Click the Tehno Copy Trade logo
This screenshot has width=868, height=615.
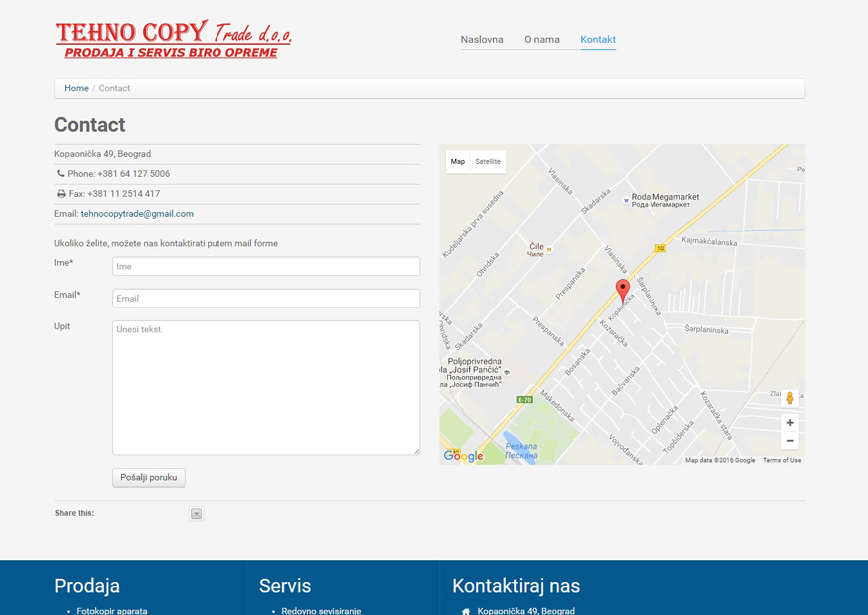[x=174, y=39]
